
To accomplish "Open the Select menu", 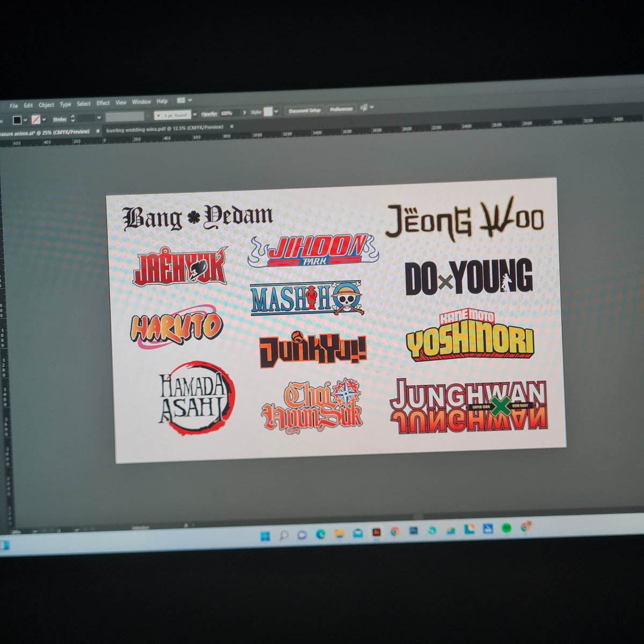I will pyautogui.click(x=84, y=104).
